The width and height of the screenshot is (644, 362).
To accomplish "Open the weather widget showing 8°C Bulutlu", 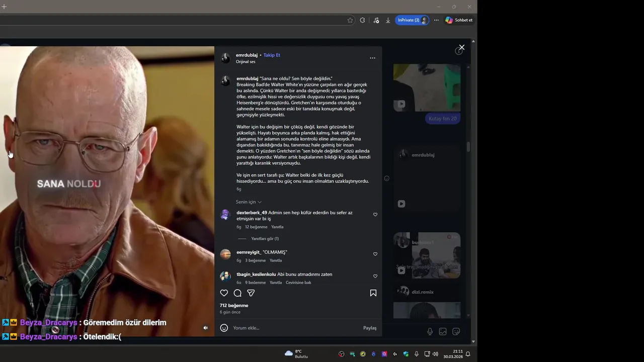I will point(296,354).
